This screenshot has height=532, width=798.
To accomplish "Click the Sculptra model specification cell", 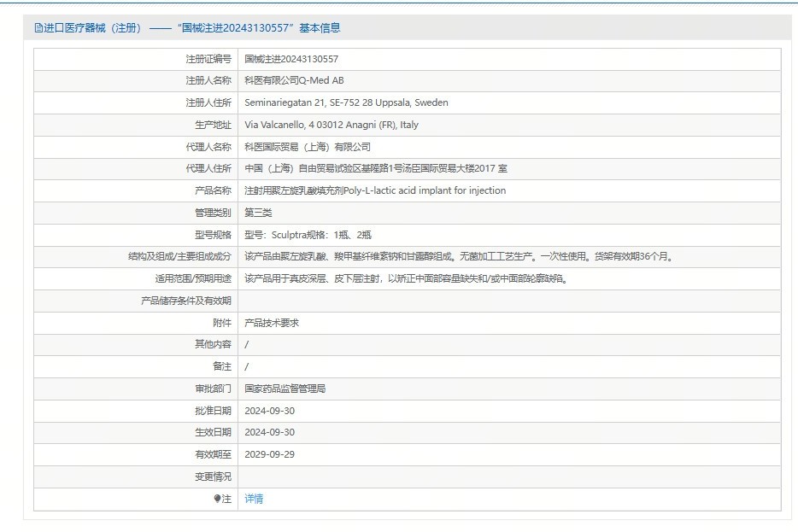I will click(x=308, y=235).
